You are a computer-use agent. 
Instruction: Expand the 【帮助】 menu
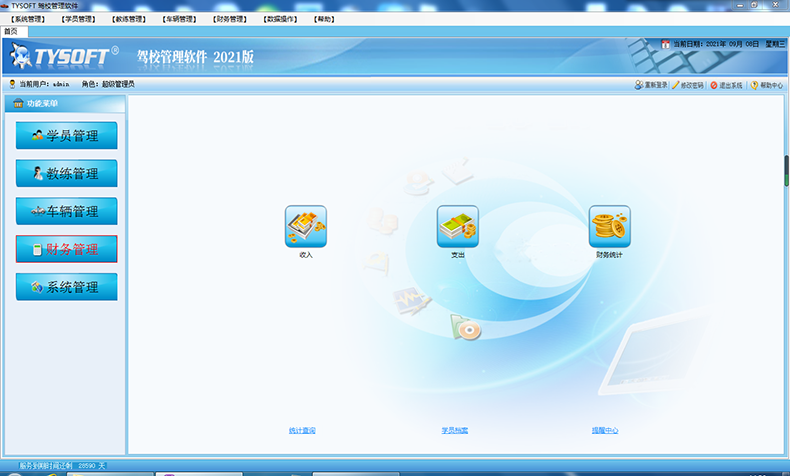(323, 19)
